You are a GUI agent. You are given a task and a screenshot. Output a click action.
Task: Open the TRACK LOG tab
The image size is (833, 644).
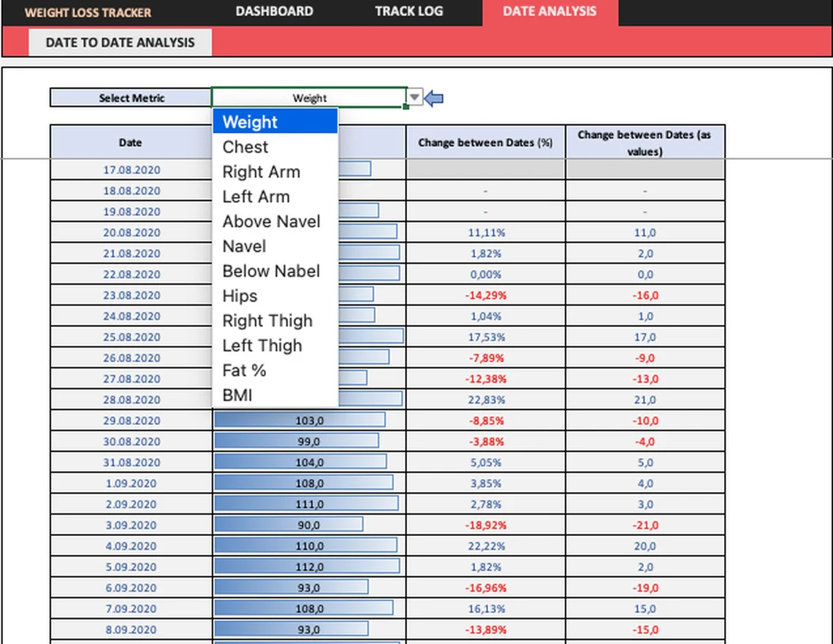click(x=408, y=11)
